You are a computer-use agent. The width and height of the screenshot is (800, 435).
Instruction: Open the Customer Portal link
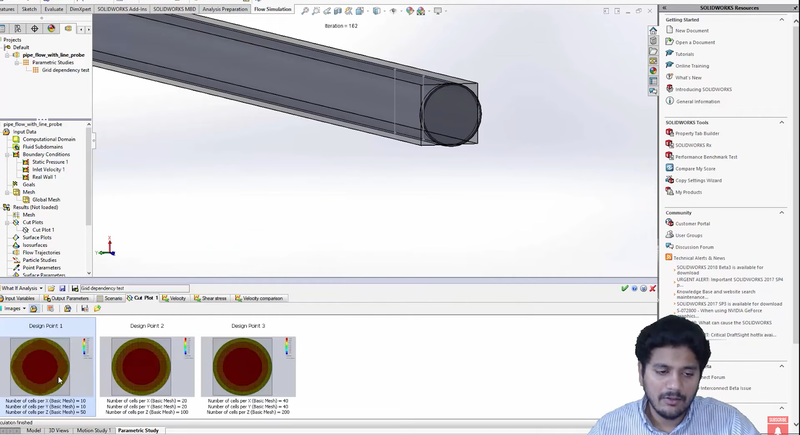point(692,224)
